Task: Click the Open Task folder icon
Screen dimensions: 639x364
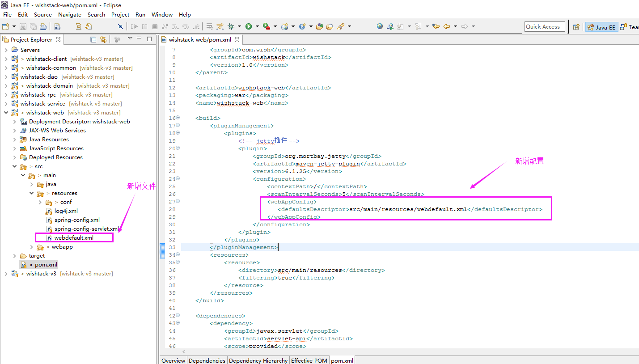Action: tap(330, 26)
